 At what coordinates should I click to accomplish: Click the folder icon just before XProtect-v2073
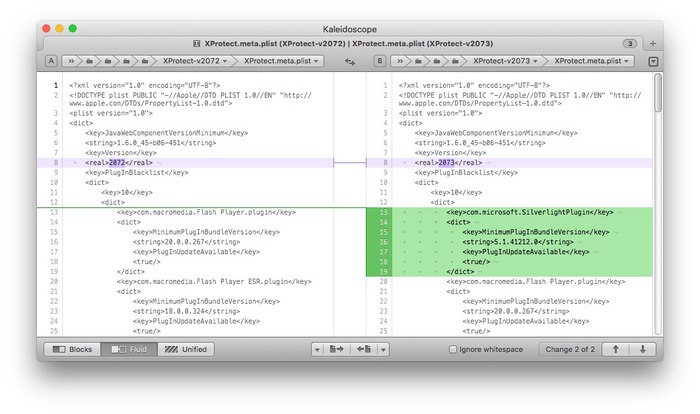[x=455, y=61]
